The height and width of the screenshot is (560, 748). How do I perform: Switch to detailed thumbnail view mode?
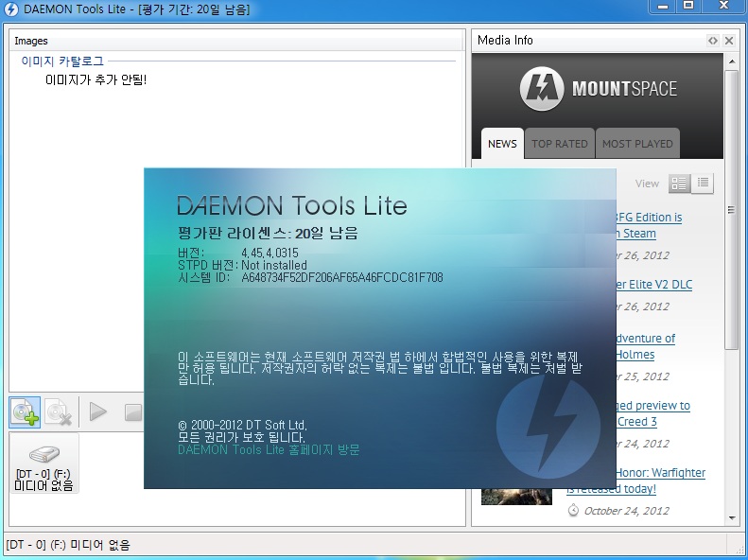pyautogui.click(x=679, y=184)
